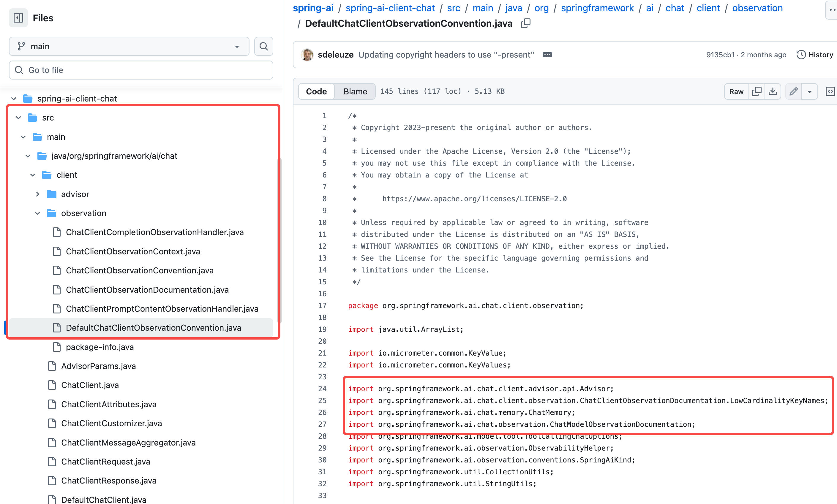The image size is (837, 504).
Task: Open ChatClientObservationContext.java in tree
Action: 133,251
